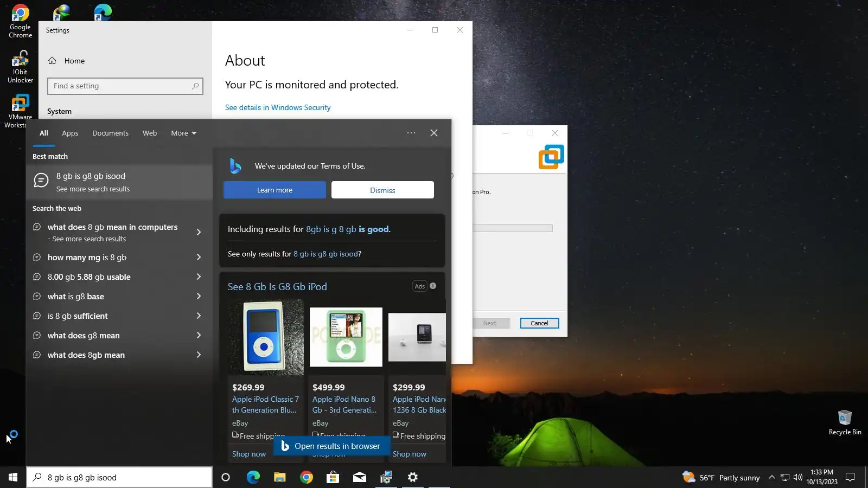Screen dimensions: 868x488
Task: Switch to the Documents search tab
Action: 110,133
